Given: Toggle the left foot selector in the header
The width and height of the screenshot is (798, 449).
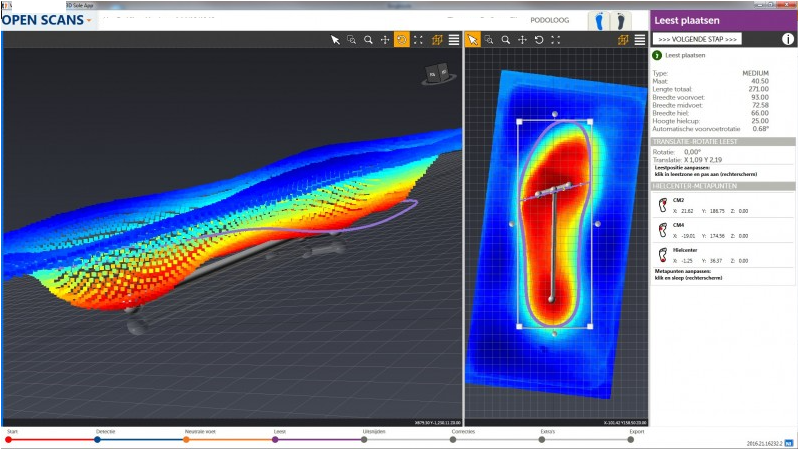Looking at the screenshot, I should point(601,19).
